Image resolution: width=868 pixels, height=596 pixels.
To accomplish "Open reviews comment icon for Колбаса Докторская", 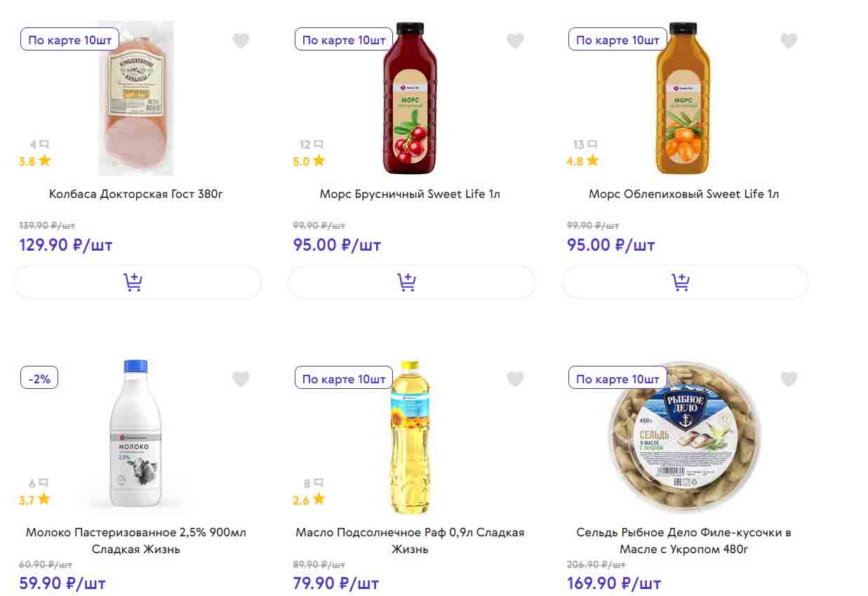I will tap(39, 145).
